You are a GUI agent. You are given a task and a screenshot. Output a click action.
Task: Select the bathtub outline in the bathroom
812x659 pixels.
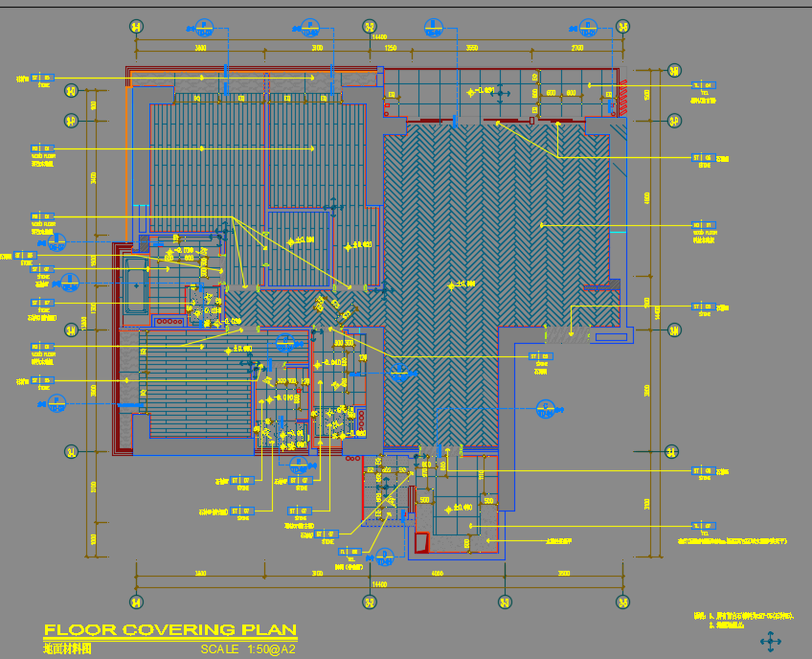click(136, 284)
